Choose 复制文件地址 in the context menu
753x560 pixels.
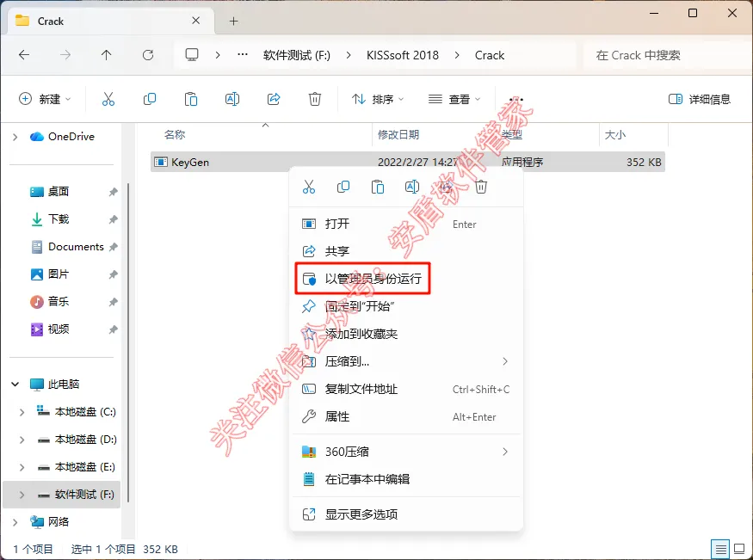406,389
